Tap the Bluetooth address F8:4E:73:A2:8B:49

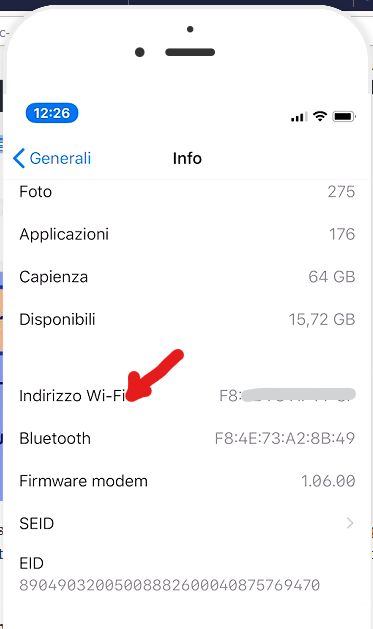click(x=285, y=438)
